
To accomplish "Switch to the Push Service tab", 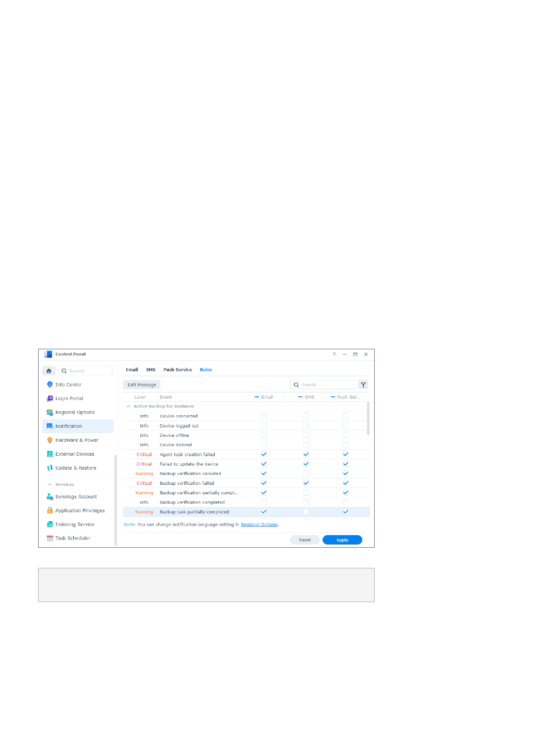I will click(x=177, y=370).
